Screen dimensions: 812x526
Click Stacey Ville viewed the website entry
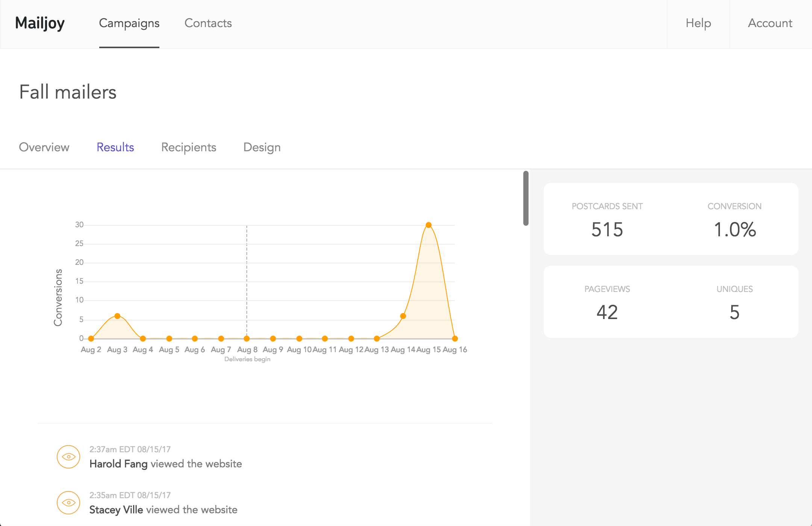pos(163,509)
